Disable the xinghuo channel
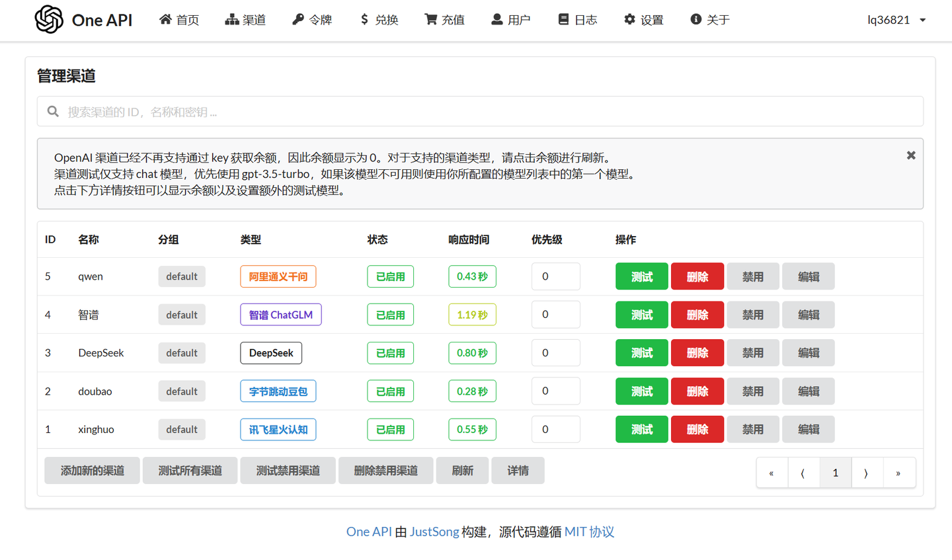 coord(752,430)
